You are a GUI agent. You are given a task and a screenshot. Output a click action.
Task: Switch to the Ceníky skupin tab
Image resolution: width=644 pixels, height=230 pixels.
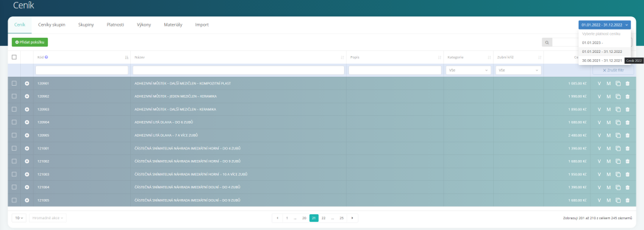click(52, 25)
